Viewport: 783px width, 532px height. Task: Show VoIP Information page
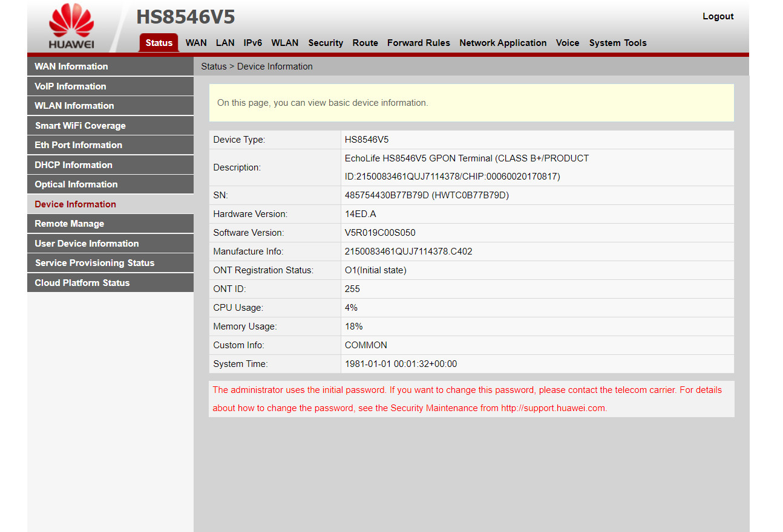point(70,86)
